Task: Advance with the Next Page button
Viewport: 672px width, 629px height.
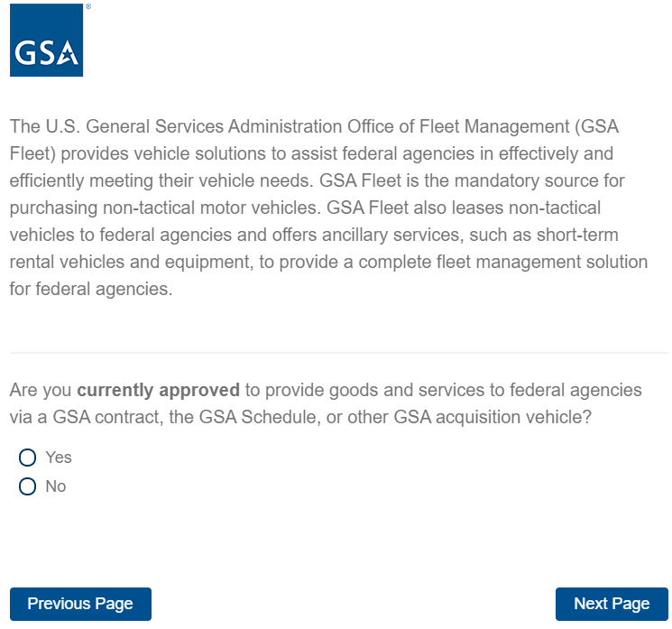Action: (612, 604)
